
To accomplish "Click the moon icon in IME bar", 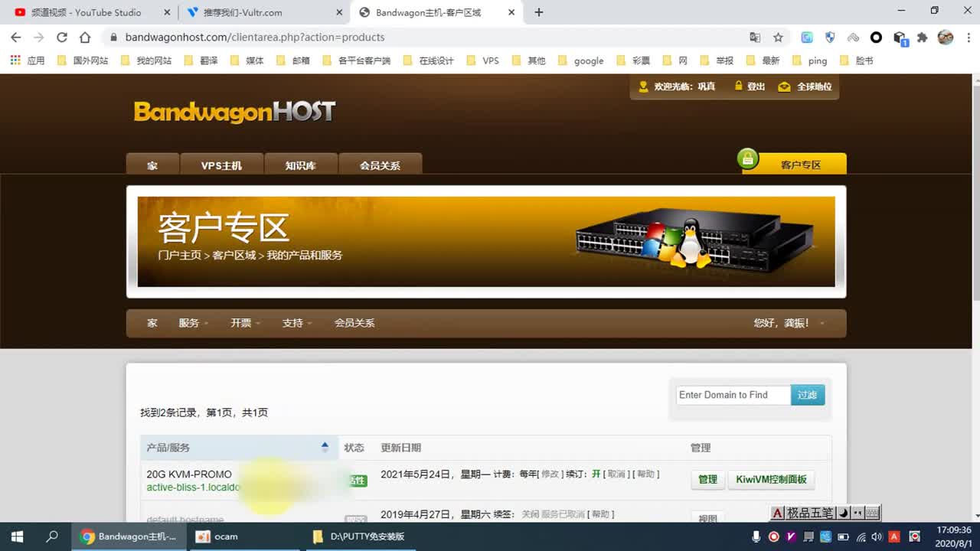I will pyautogui.click(x=843, y=513).
